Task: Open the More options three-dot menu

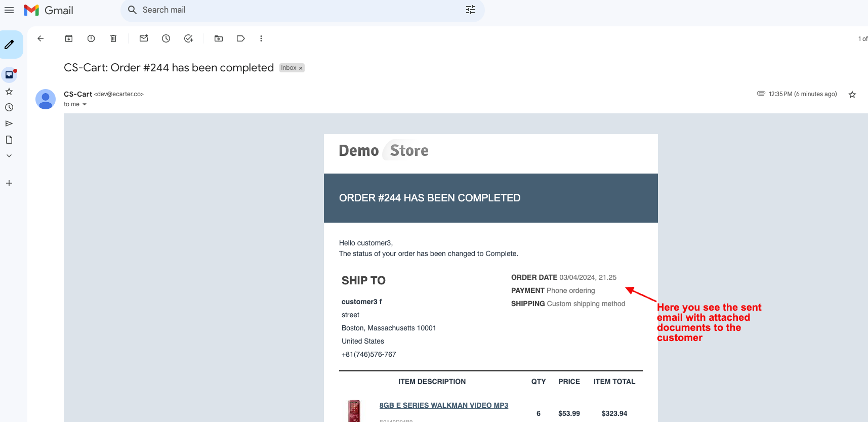Action: pyautogui.click(x=261, y=38)
